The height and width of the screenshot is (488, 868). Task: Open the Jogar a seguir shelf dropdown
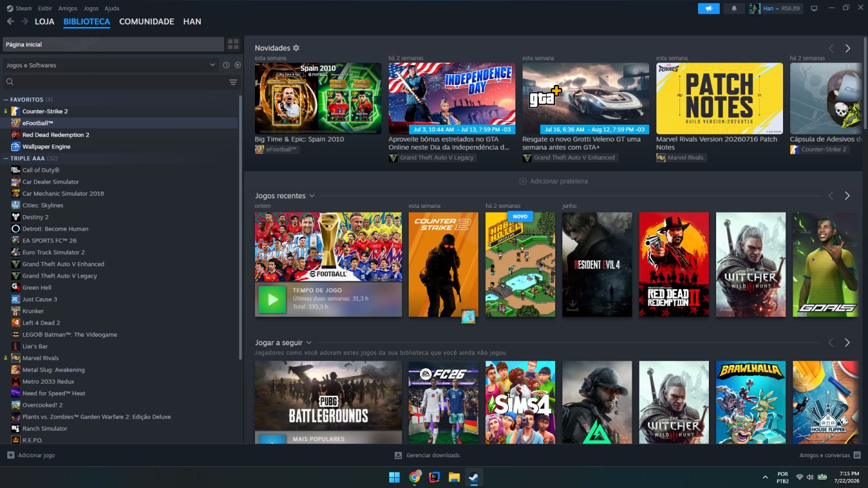click(x=309, y=343)
